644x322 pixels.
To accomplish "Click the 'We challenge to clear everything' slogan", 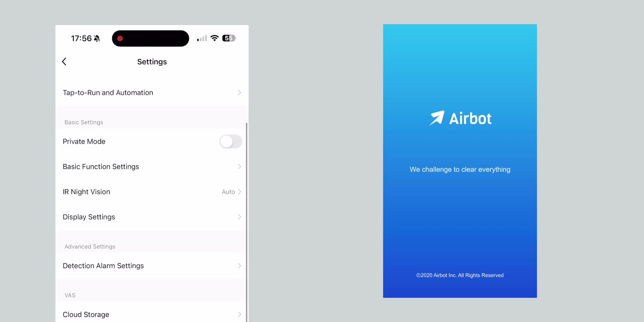I will (460, 170).
